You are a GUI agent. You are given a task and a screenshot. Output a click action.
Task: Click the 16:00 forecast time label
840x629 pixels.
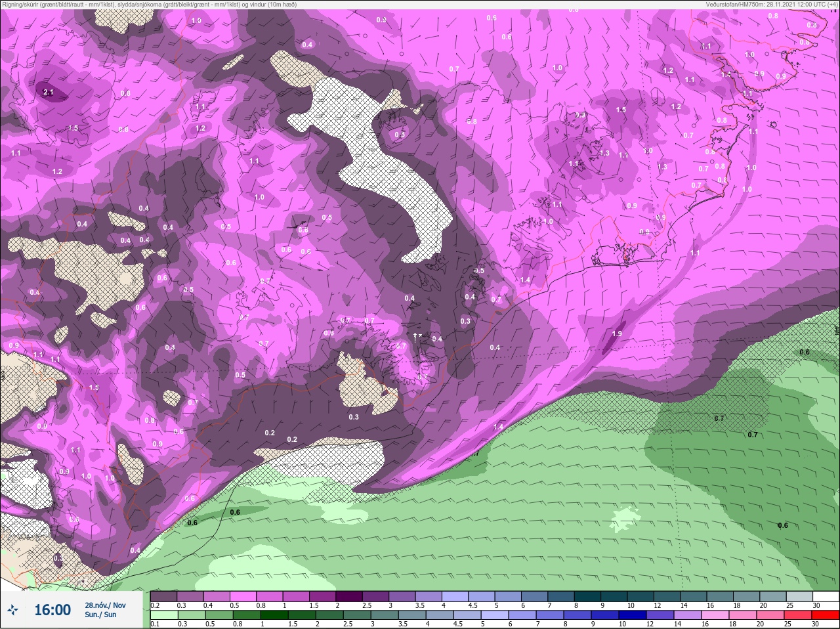coord(52,610)
